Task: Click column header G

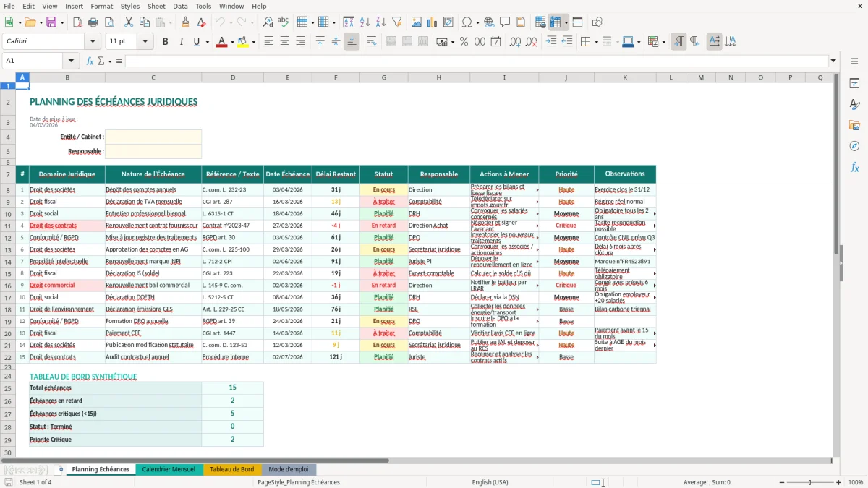Action: tap(383, 77)
